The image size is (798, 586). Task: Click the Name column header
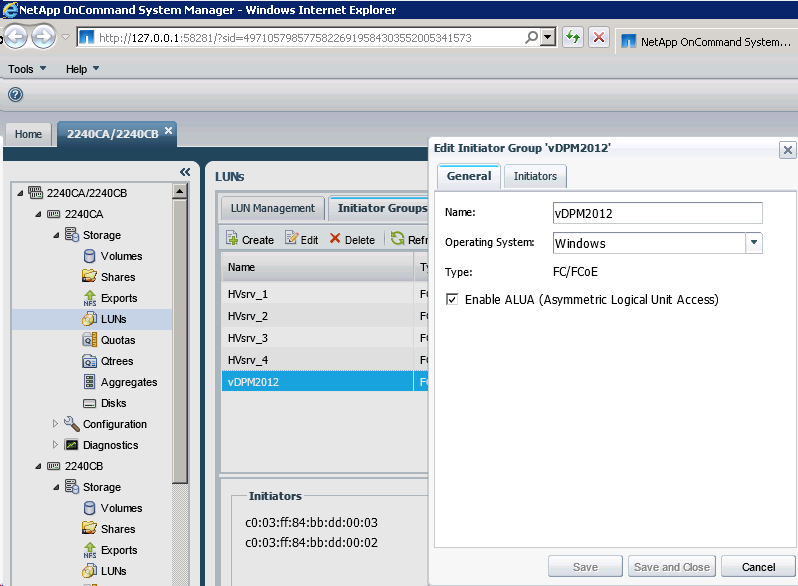(x=318, y=267)
